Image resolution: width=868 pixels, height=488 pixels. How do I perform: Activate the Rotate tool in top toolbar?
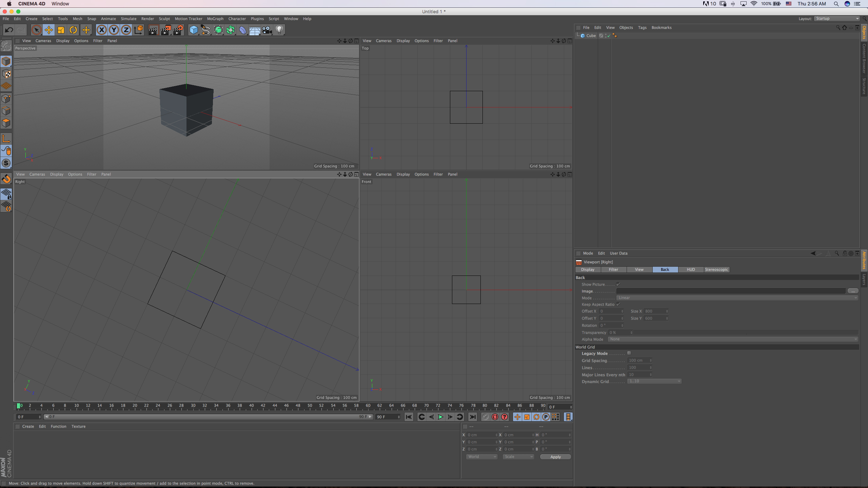[x=73, y=30]
